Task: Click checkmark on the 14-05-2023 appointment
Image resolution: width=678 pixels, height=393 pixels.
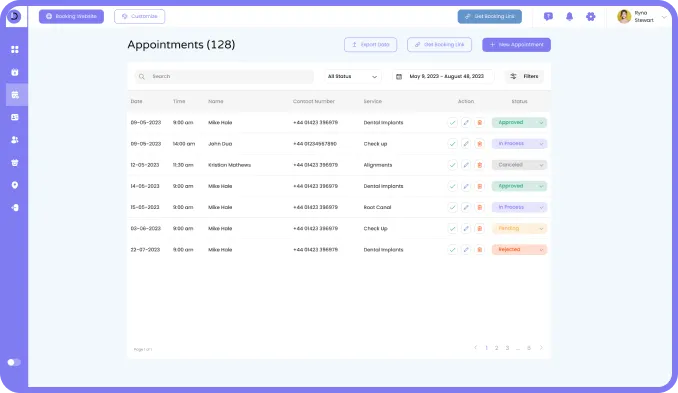Action: pyautogui.click(x=452, y=186)
